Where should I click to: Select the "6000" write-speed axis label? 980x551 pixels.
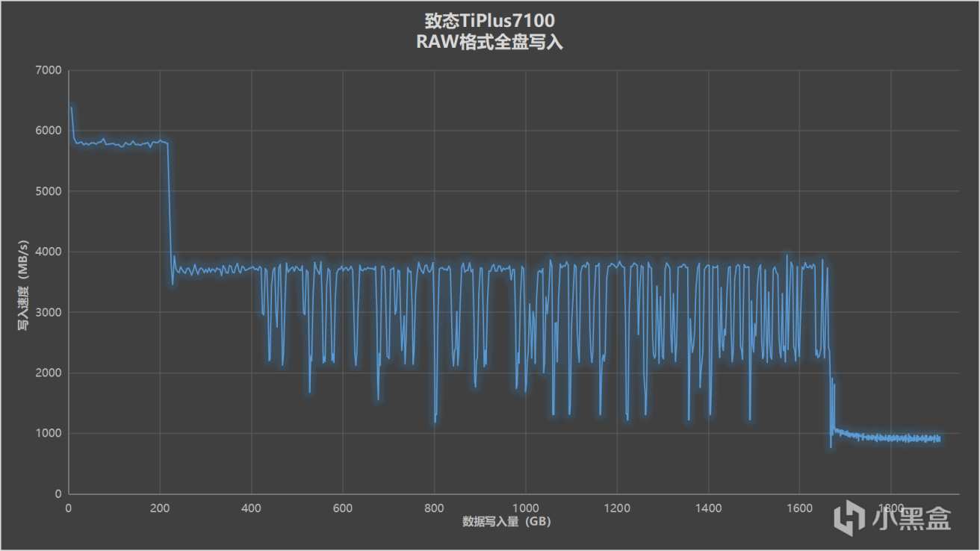[x=49, y=131]
